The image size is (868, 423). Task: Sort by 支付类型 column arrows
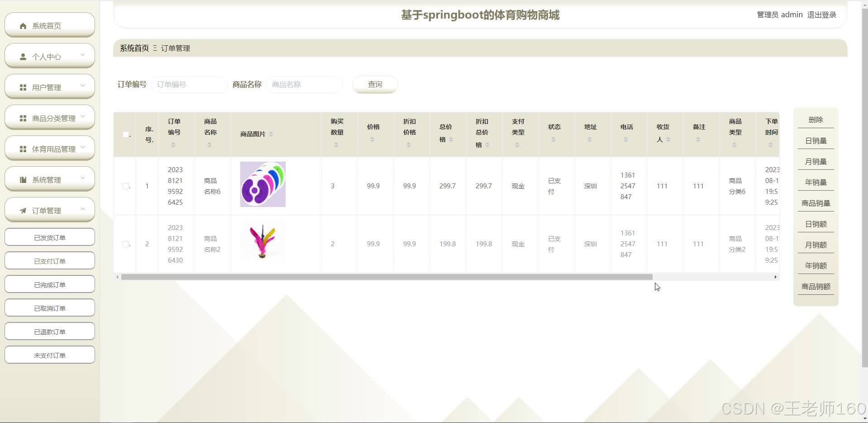pyautogui.click(x=517, y=145)
